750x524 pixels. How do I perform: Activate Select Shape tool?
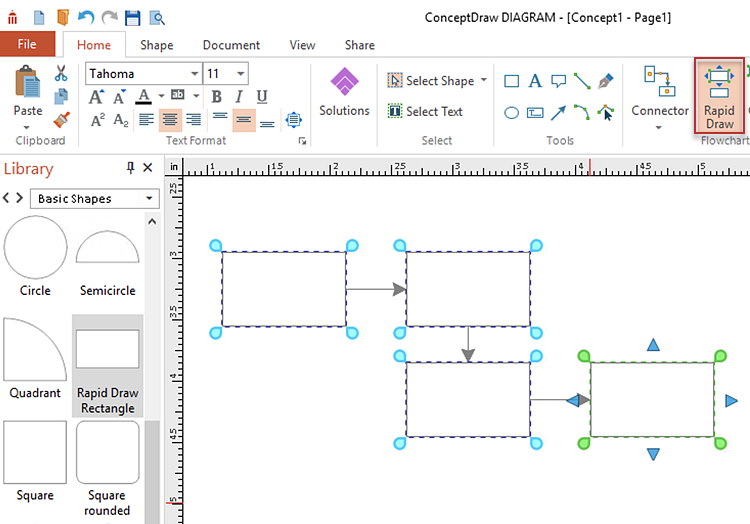coord(430,81)
